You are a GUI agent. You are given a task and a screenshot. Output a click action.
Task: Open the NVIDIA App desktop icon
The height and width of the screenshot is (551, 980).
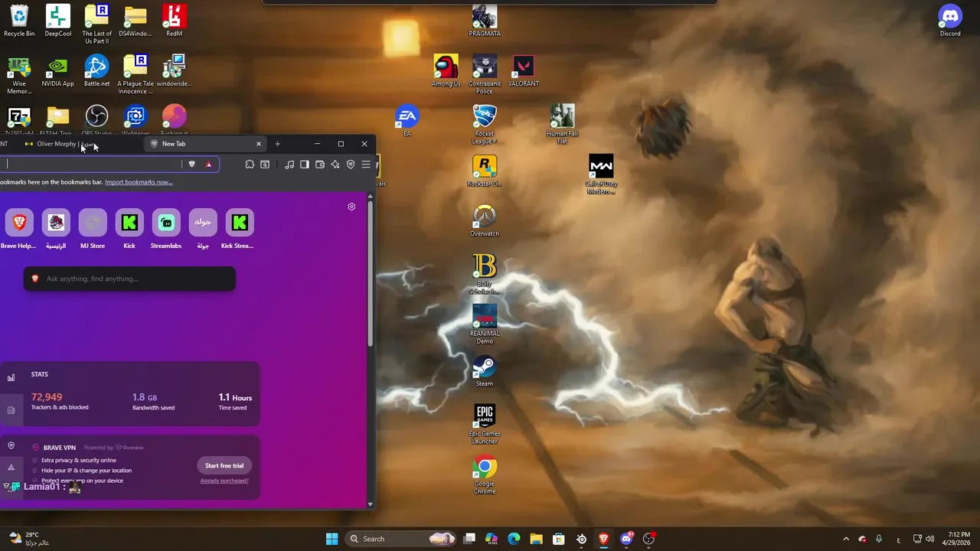pyautogui.click(x=58, y=71)
